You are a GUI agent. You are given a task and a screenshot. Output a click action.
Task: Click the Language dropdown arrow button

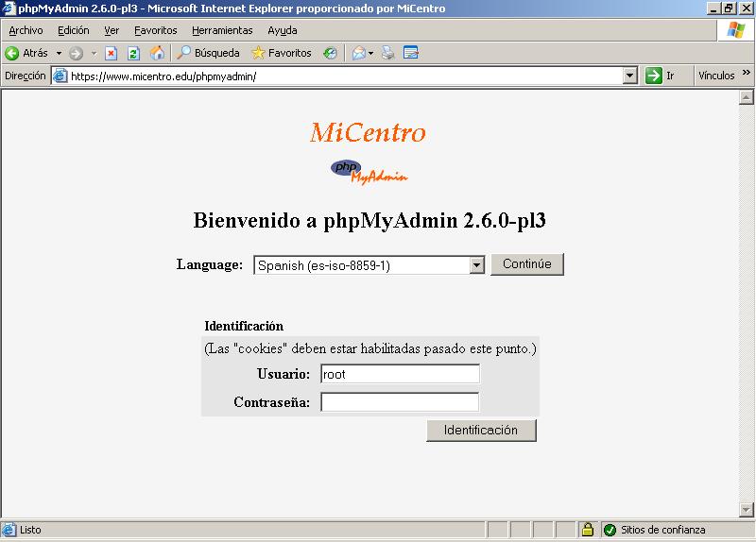[476, 265]
